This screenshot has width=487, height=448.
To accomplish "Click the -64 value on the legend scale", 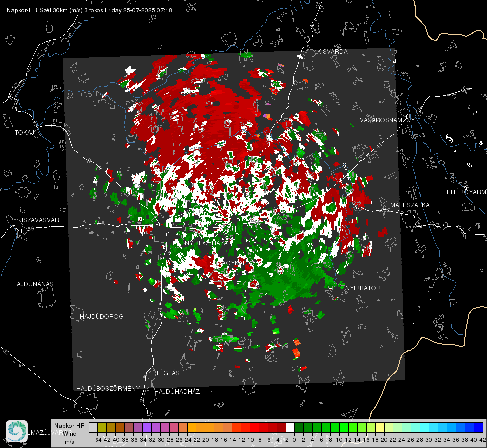I will pyautogui.click(x=97, y=440).
